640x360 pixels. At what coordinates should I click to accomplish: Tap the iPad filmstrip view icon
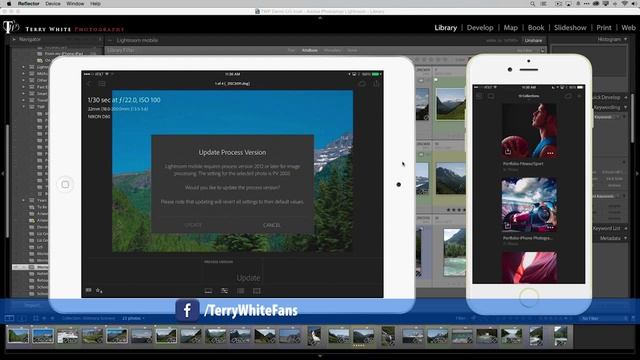tap(208, 291)
